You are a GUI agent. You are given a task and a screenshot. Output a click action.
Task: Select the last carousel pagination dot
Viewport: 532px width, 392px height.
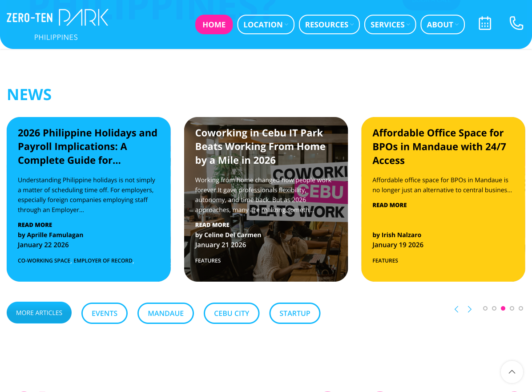click(x=521, y=308)
